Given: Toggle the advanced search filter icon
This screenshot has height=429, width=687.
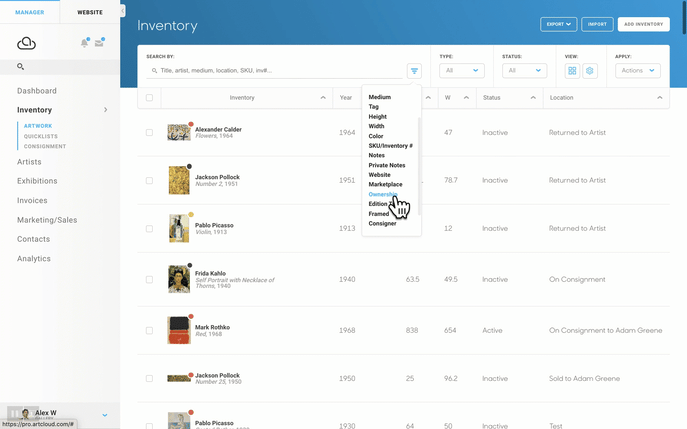Looking at the screenshot, I should pos(414,71).
